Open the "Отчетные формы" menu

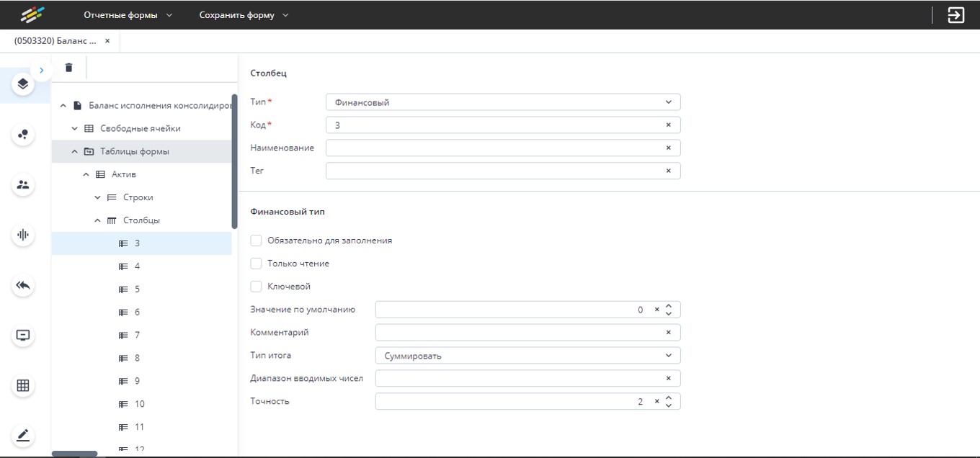[x=128, y=15]
